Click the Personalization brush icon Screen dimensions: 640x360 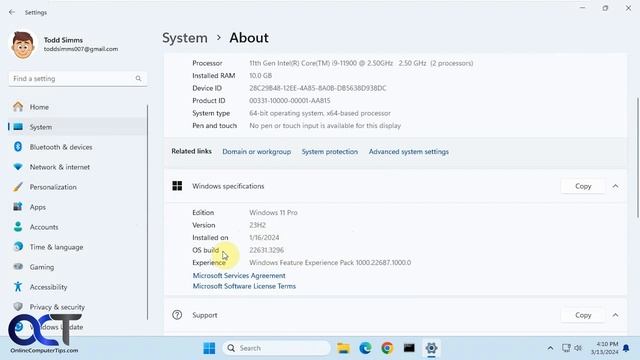point(18,187)
